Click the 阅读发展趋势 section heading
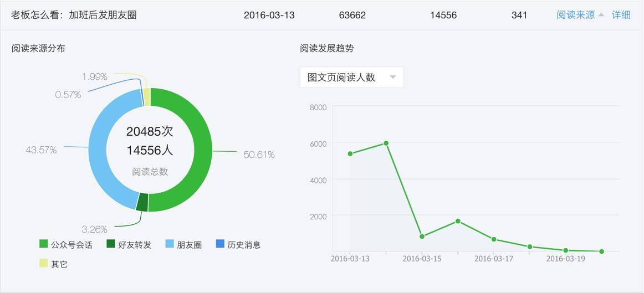The width and height of the screenshot is (644, 293). [x=327, y=48]
